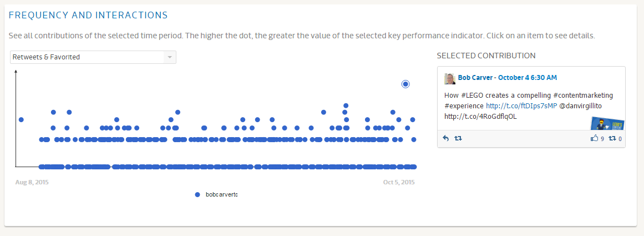Click the Frequency and Interactions heading
644x236 pixels.
click(x=88, y=15)
